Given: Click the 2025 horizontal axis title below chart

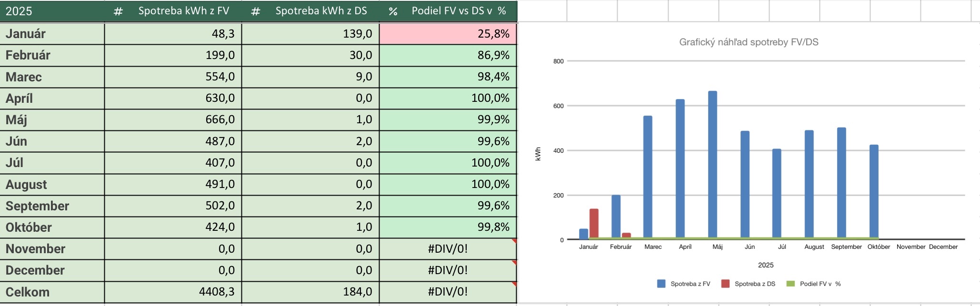Looking at the screenshot, I should pyautogui.click(x=766, y=265).
